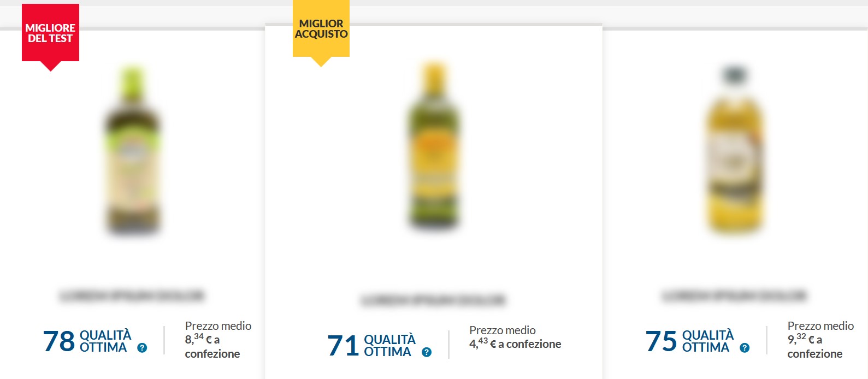This screenshot has width=868, height=379.
Task: Click the blurred product name above score 75
Action: [734, 295]
